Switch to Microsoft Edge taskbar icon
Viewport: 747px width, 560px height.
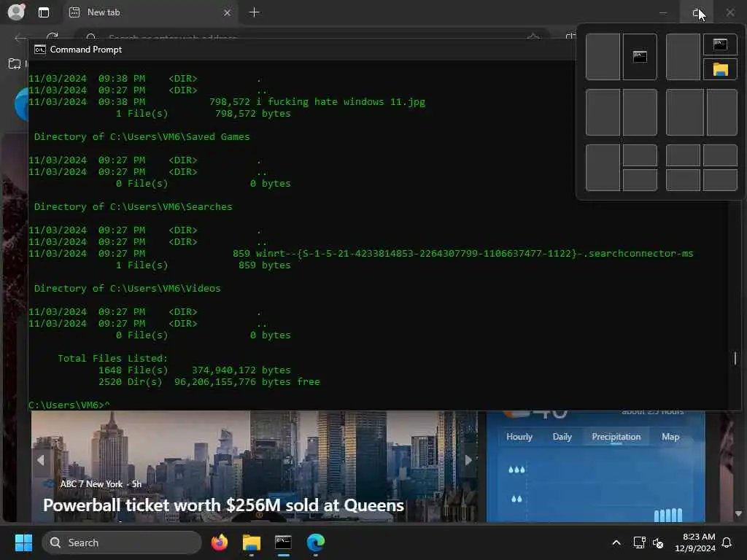coord(315,542)
